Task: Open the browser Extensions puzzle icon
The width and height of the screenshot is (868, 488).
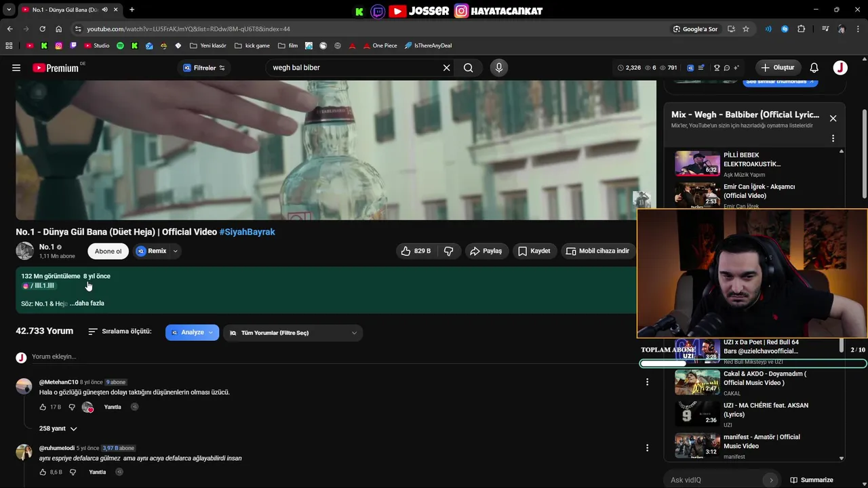Action: 801,29
